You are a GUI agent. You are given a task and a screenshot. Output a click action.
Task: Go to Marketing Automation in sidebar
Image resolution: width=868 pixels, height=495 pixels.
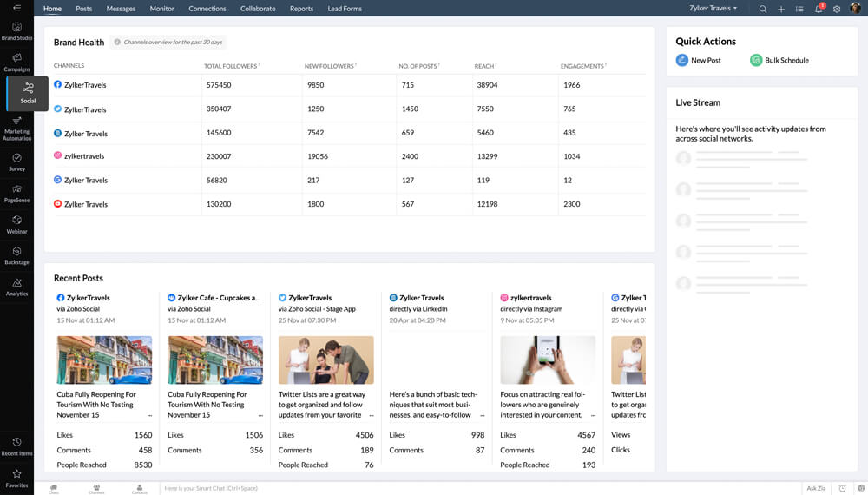click(x=16, y=129)
